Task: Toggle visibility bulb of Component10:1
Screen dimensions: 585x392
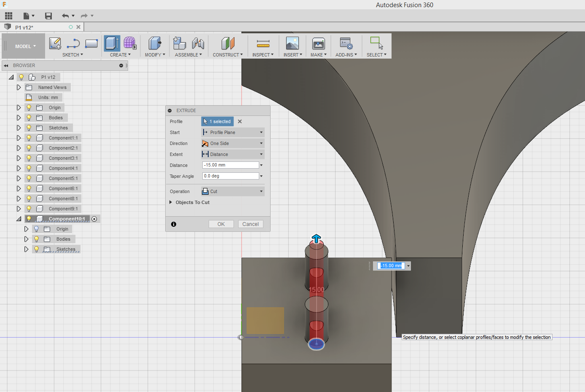Action: click(x=29, y=219)
